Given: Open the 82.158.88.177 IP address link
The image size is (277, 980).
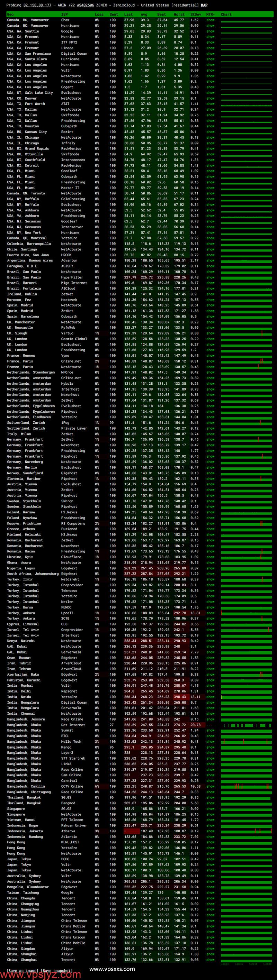Looking at the screenshot, I should [x=37, y=5].
